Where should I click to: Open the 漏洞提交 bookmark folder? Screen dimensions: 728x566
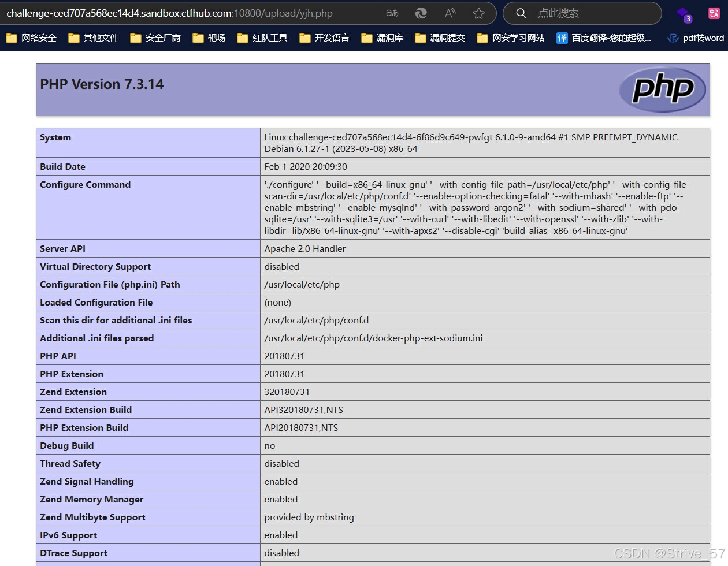click(x=440, y=38)
